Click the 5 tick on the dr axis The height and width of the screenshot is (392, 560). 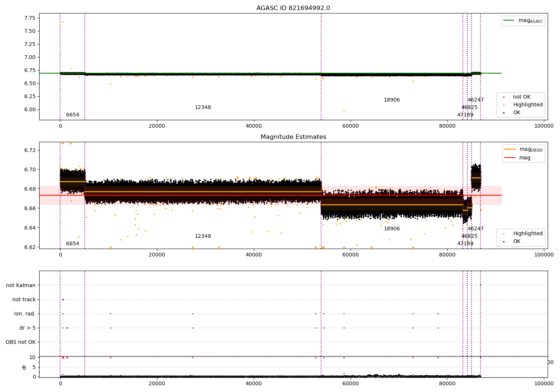click(34, 367)
